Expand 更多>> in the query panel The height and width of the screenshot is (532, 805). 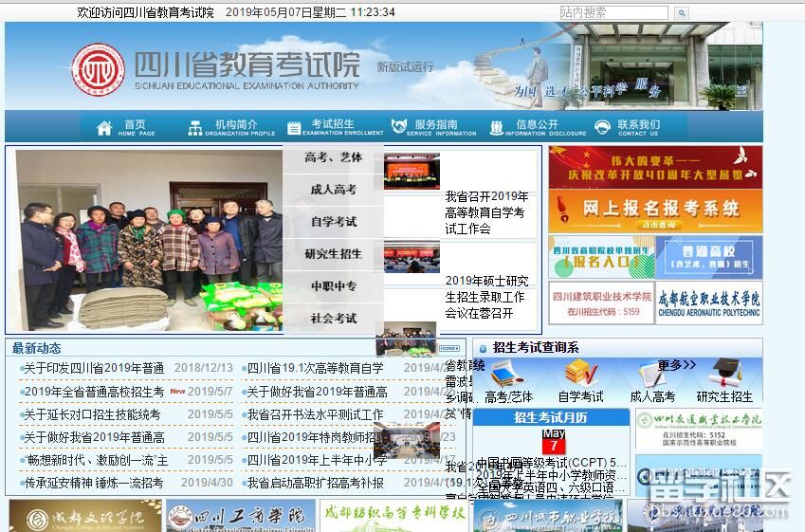[x=676, y=365]
